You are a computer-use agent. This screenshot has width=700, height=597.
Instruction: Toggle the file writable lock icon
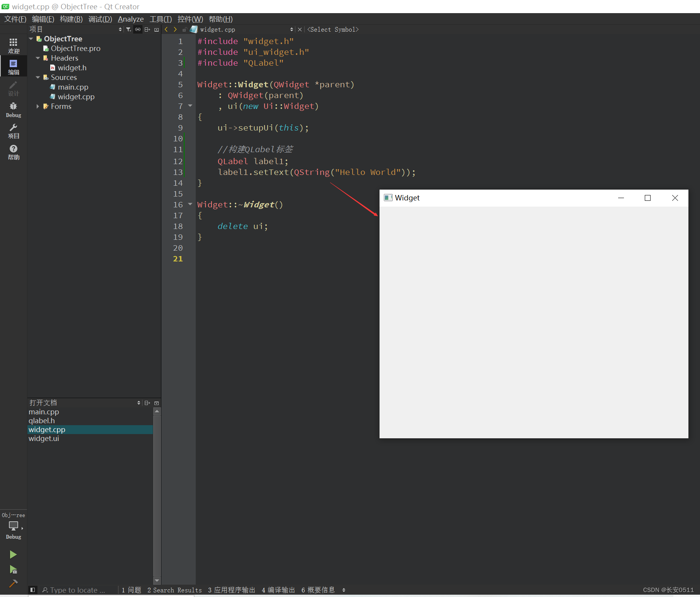(x=185, y=29)
